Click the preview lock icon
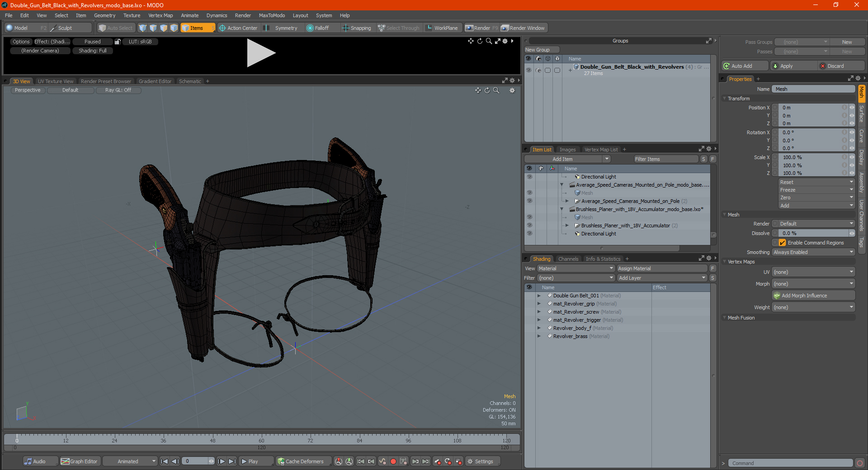Image resolution: width=868 pixels, height=470 pixels. 118,42
